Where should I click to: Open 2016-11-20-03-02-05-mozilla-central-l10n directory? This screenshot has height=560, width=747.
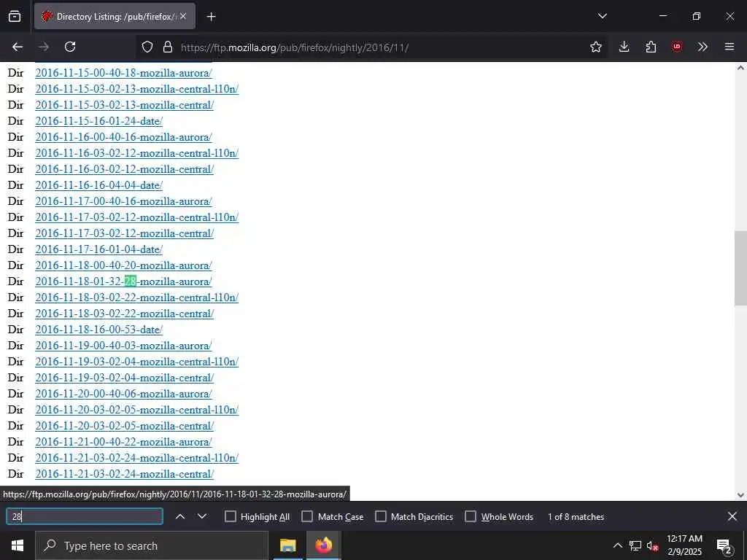point(136,410)
